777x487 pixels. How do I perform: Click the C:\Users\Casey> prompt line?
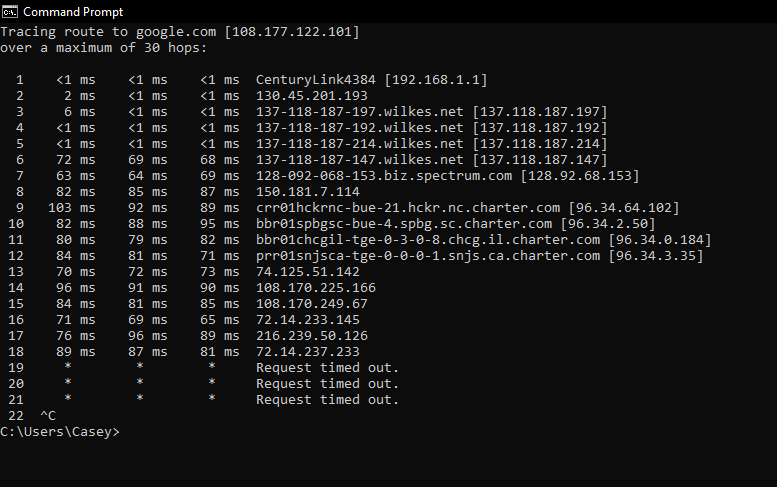[59, 432]
